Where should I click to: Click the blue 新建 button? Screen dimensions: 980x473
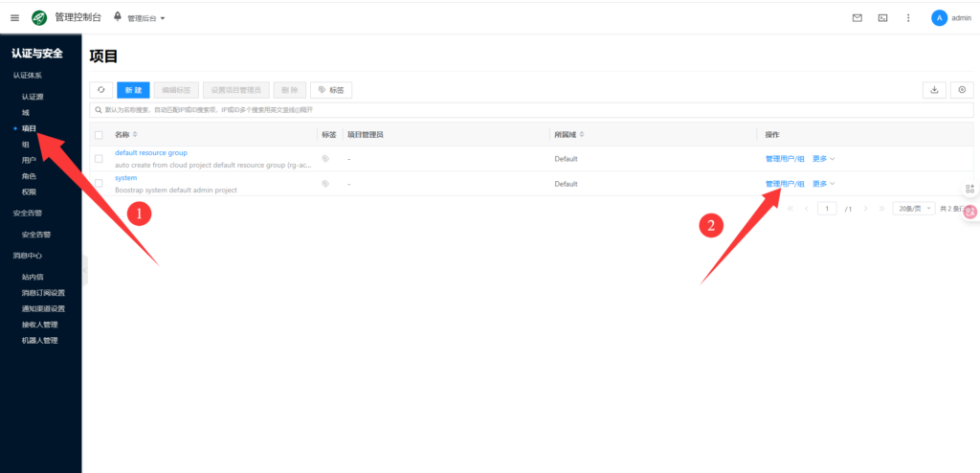click(133, 89)
